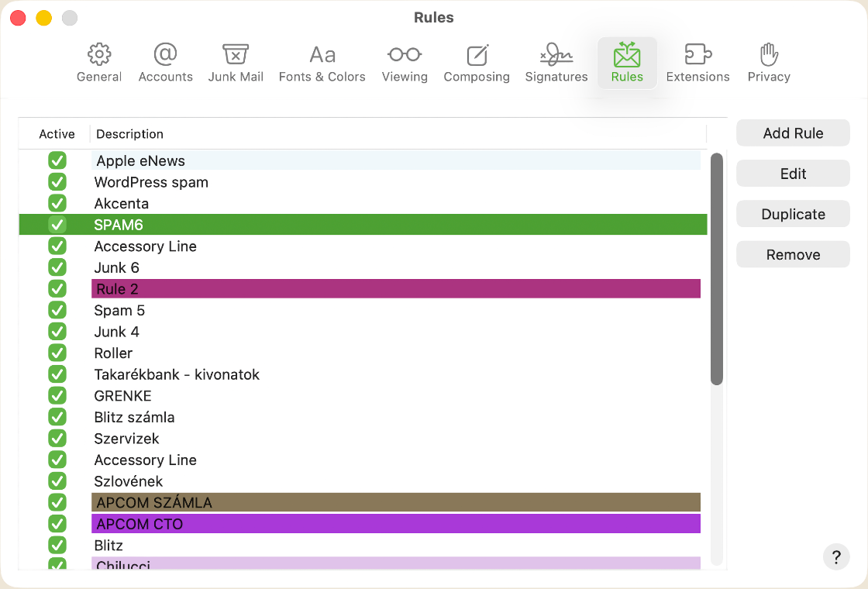This screenshot has height=589, width=868.
Task: Open the Accounts @ icon pane
Action: tap(165, 63)
